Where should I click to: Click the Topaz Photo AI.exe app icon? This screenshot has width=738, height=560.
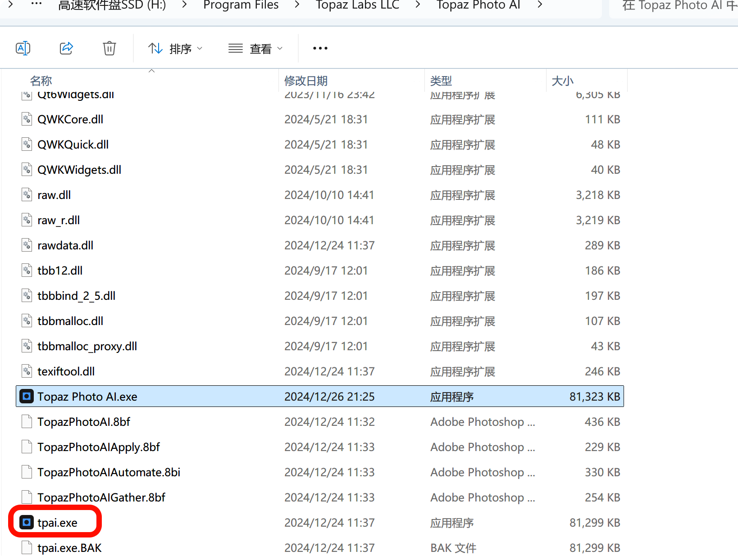tap(27, 397)
